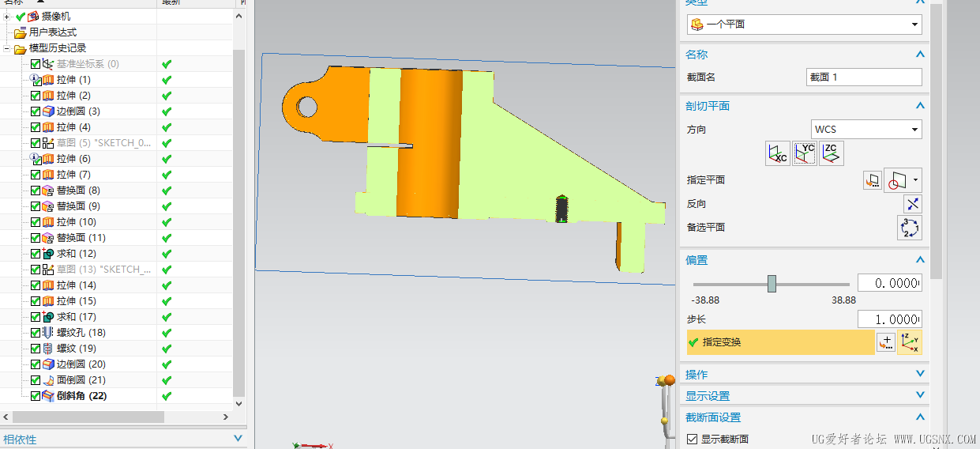Uncheck the 显示截断面 checkbox
This screenshot has width=980, height=449.
[x=693, y=440]
